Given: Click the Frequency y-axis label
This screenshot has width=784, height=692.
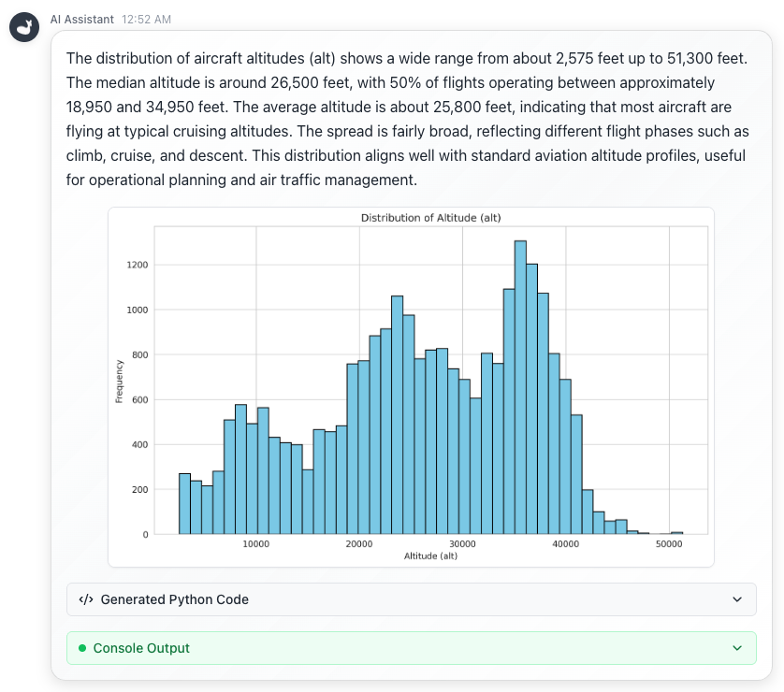Looking at the screenshot, I should point(119,382).
